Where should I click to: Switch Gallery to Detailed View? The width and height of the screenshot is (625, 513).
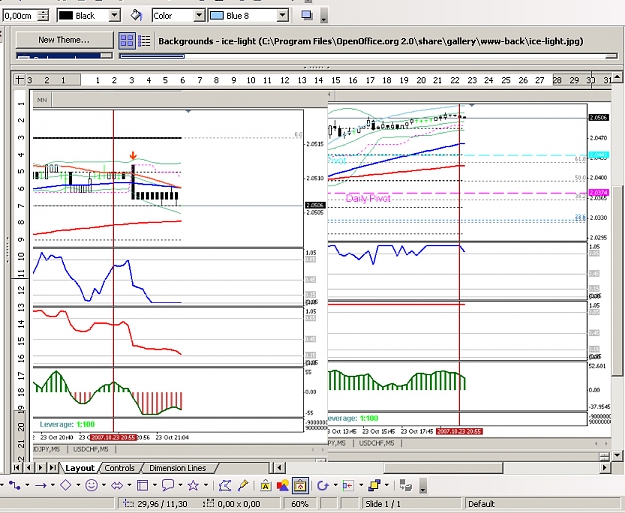pos(144,41)
